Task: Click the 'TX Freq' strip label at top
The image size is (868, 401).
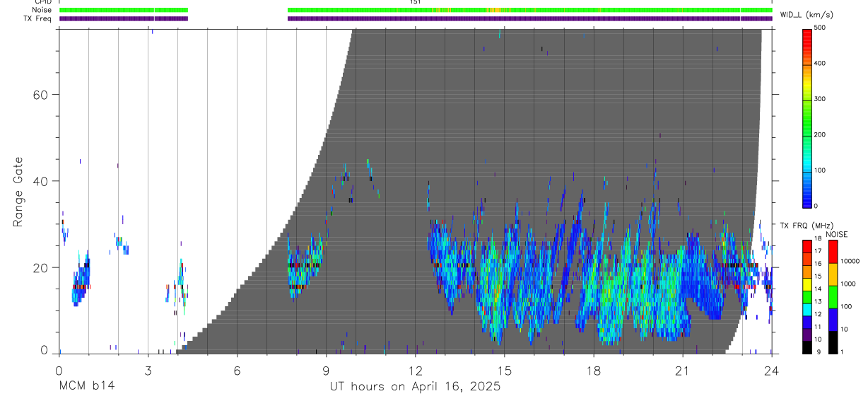Action: 38,19
